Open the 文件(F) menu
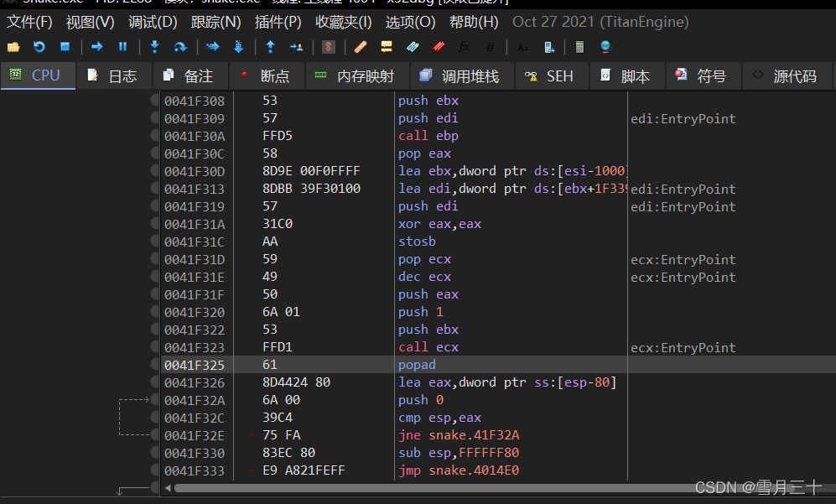 pos(29,22)
